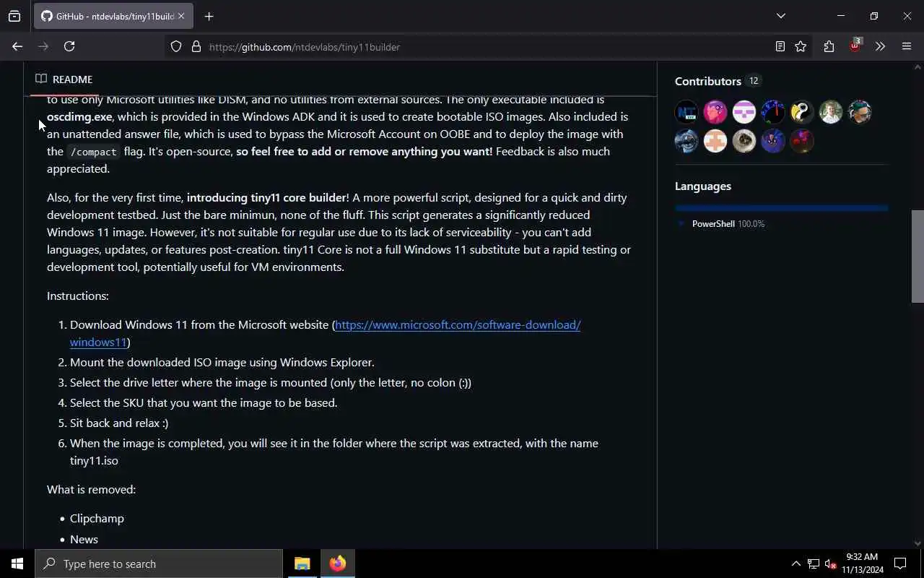This screenshot has height=578, width=924.
Task: Open the gray round cat avatar
Action: click(x=744, y=141)
